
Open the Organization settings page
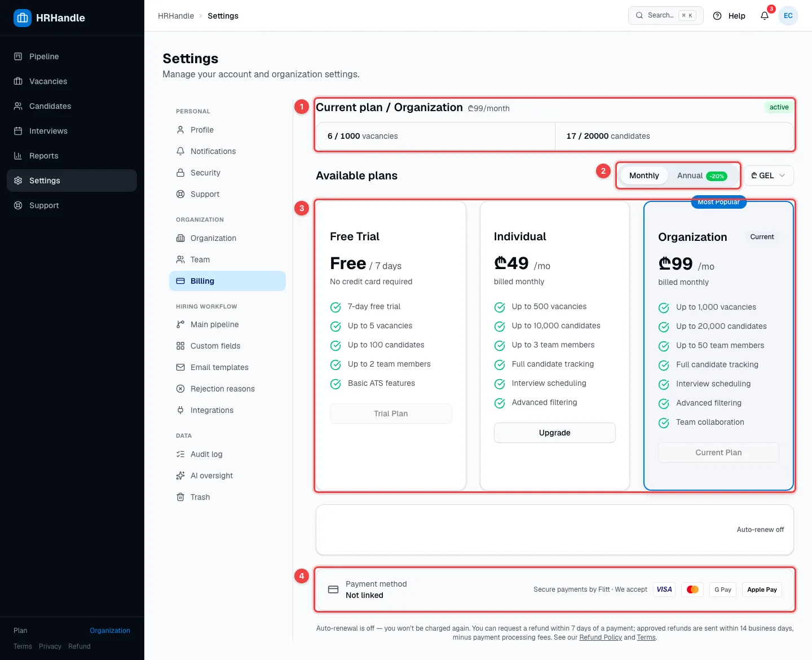227,238
